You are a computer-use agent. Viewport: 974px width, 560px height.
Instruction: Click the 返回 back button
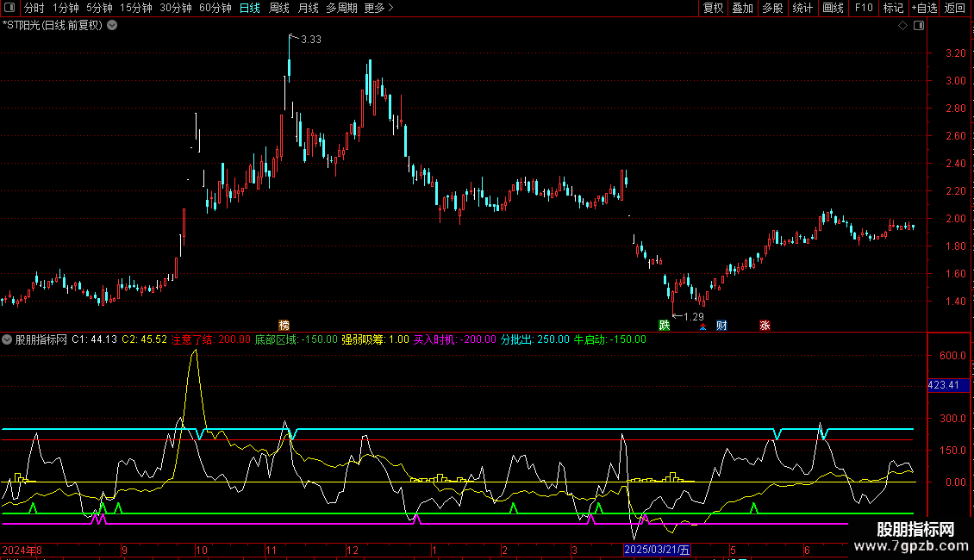955,8
